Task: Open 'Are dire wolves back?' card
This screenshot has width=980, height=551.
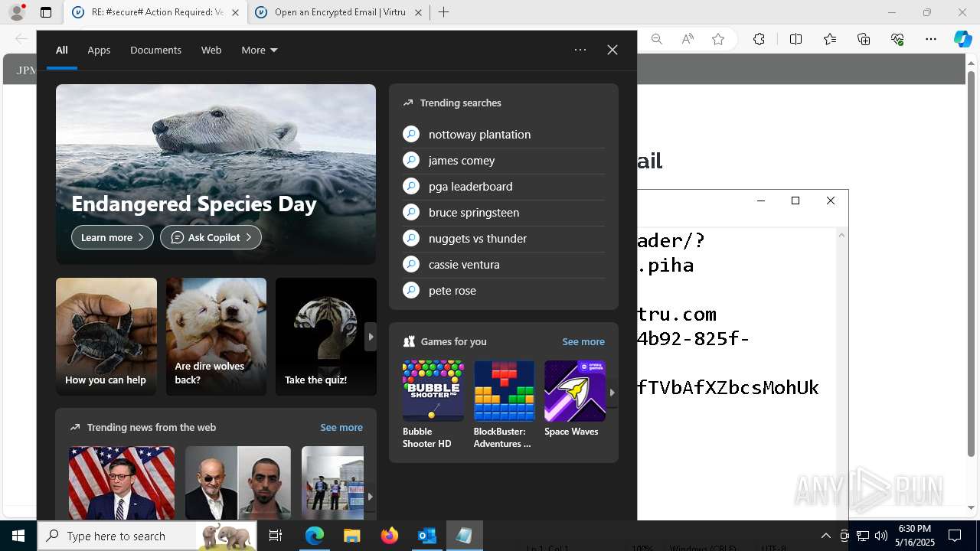Action: (x=216, y=337)
